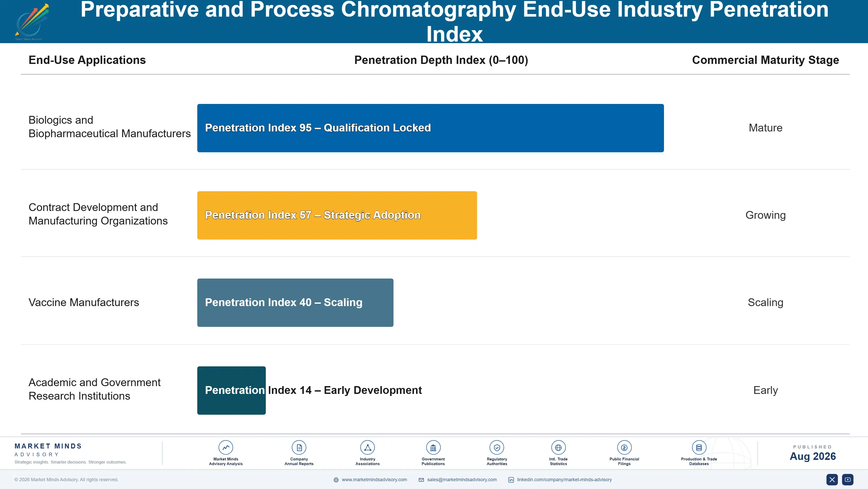Open linkedin.com/company/market-minds-advisory link
868x489 pixels.
pos(564,480)
